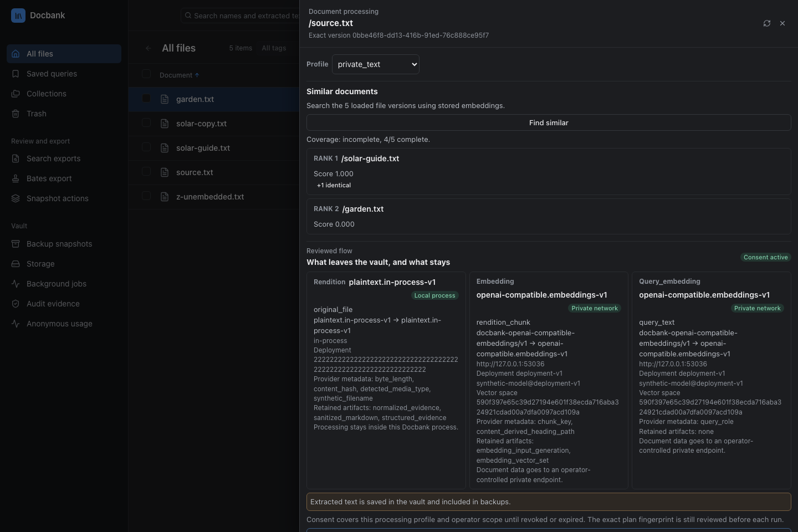
Task: Open Collections in sidebar
Action: click(x=64, y=94)
